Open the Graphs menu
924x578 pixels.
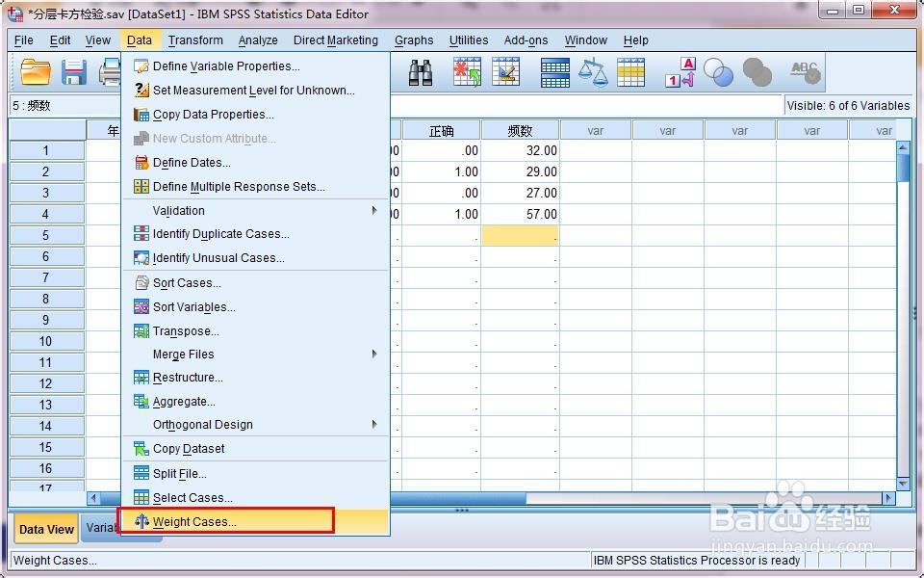[x=414, y=40]
